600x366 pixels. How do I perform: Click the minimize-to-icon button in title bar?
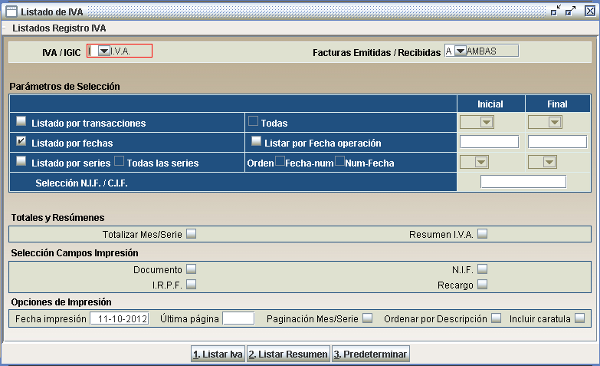tap(556, 11)
